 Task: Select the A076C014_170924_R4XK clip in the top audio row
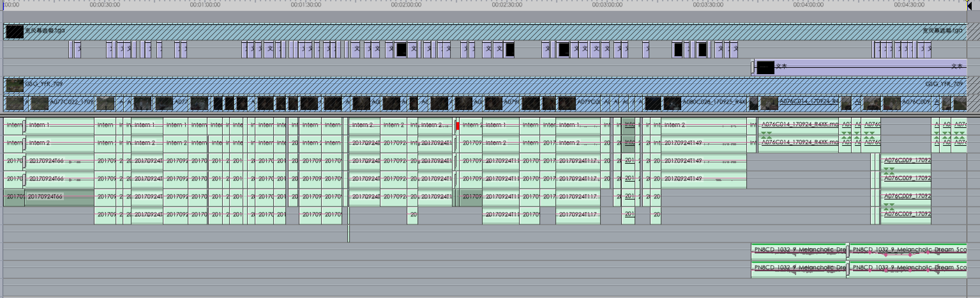point(799,125)
